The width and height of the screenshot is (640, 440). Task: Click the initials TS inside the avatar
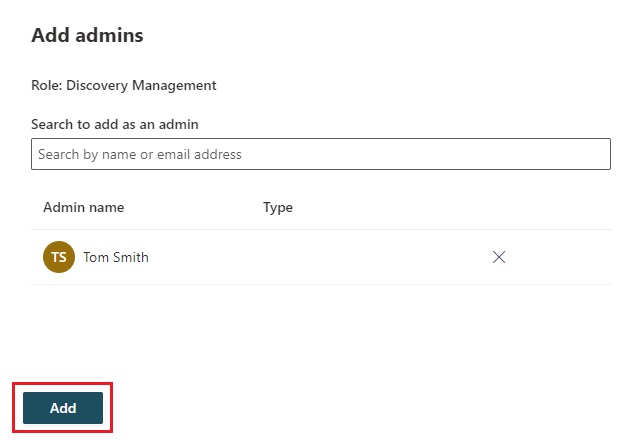click(59, 257)
